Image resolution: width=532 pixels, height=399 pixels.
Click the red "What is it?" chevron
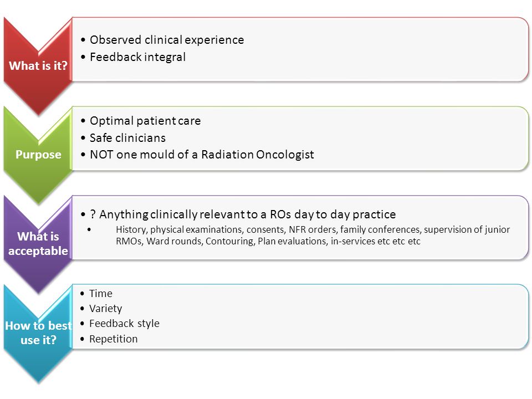click(x=38, y=66)
